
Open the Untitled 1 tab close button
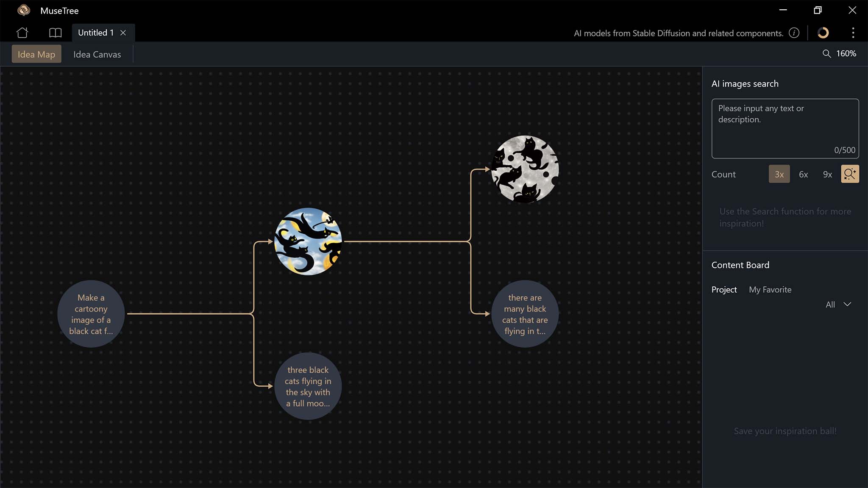pyautogui.click(x=123, y=32)
